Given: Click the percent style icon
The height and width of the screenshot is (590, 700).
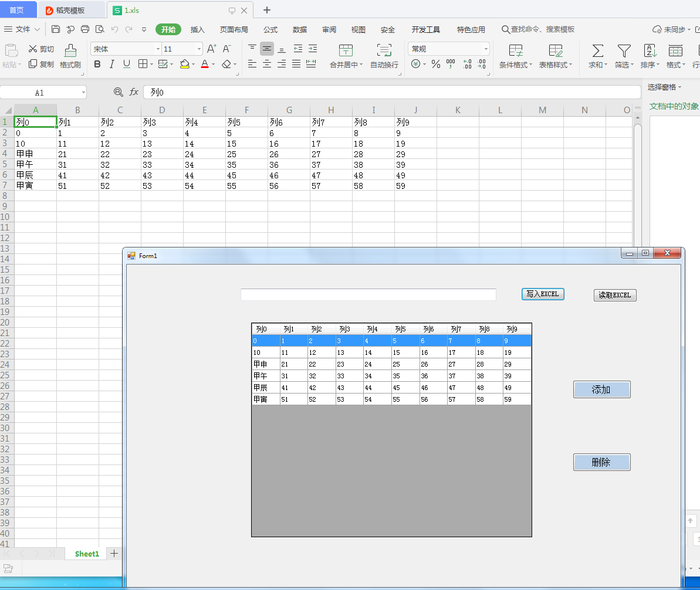Looking at the screenshot, I should (436, 65).
